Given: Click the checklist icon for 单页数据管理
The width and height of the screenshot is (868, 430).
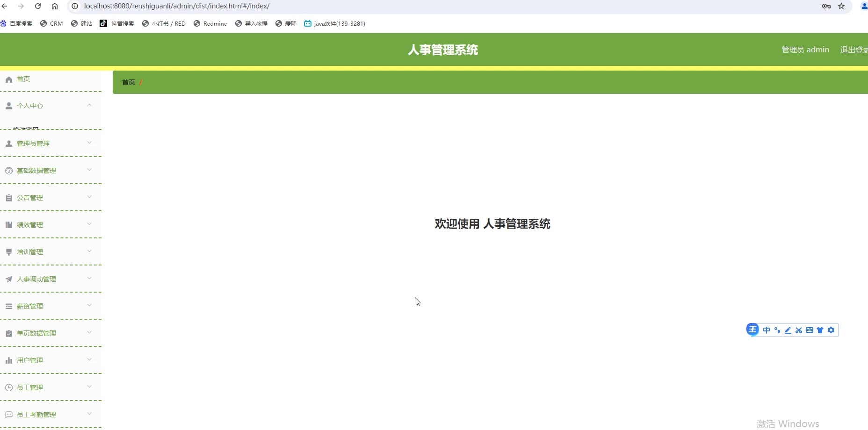Looking at the screenshot, I should [x=9, y=334].
